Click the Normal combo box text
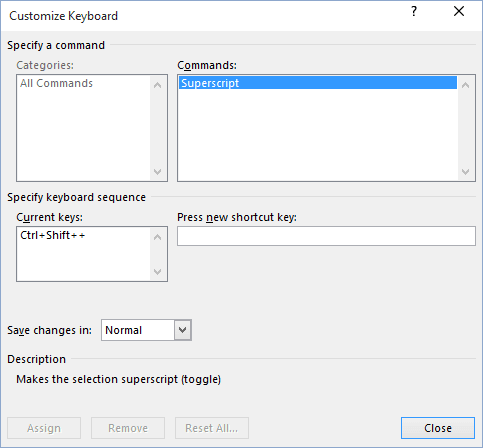The width and height of the screenshot is (483, 448). [x=124, y=330]
